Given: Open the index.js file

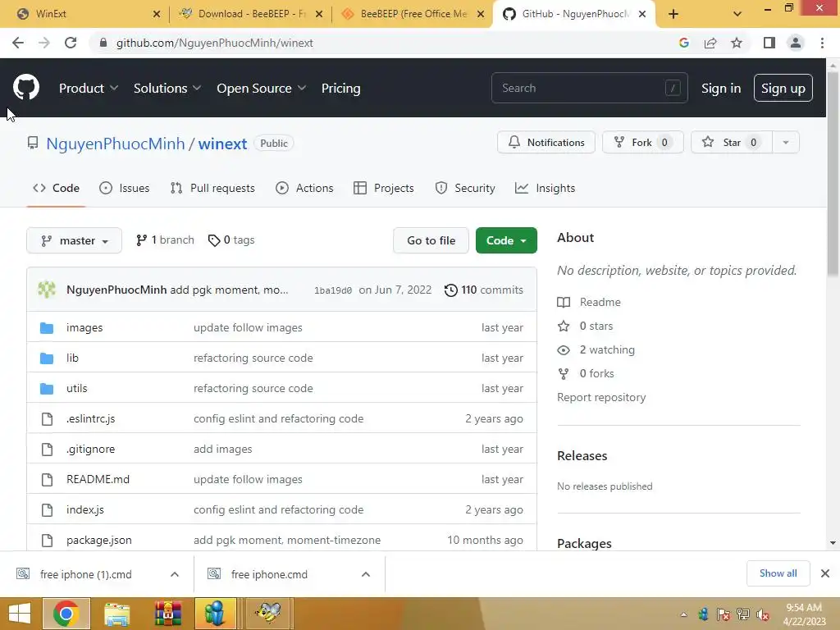Looking at the screenshot, I should [x=85, y=510].
